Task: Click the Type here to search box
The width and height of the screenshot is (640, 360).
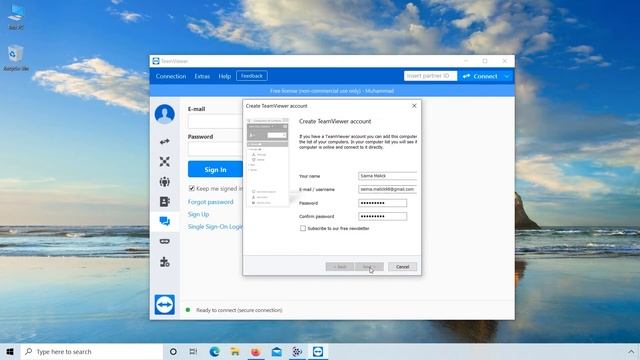Action: point(92,351)
